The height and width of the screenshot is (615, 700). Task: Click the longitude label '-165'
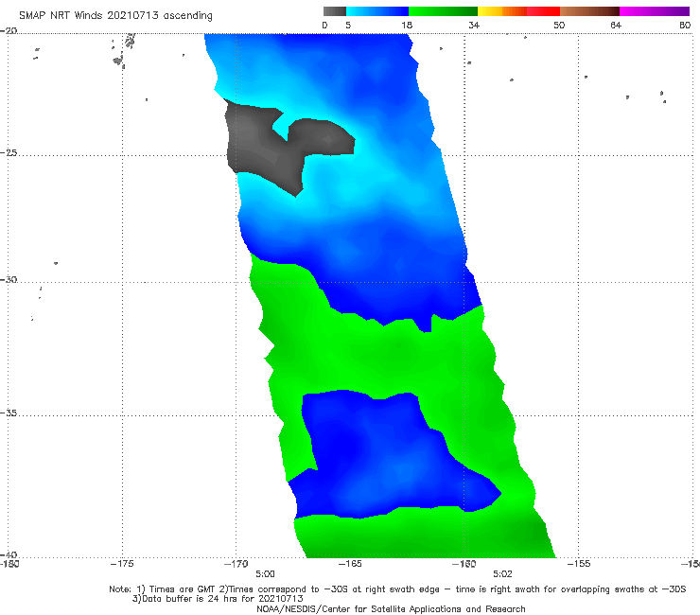[x=350, y=564]
